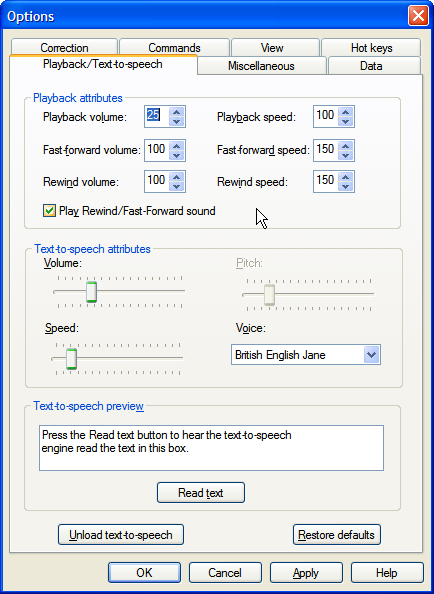Decrease Playback volume with down arrow
The height and width of the screenshot is (594, 434).
click(176, 121)
